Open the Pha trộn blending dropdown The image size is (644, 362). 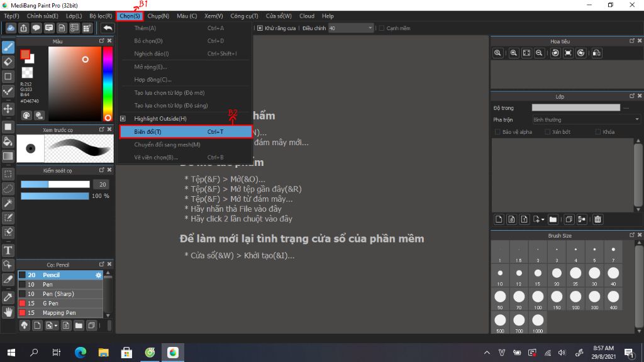[x=586, y=120]
